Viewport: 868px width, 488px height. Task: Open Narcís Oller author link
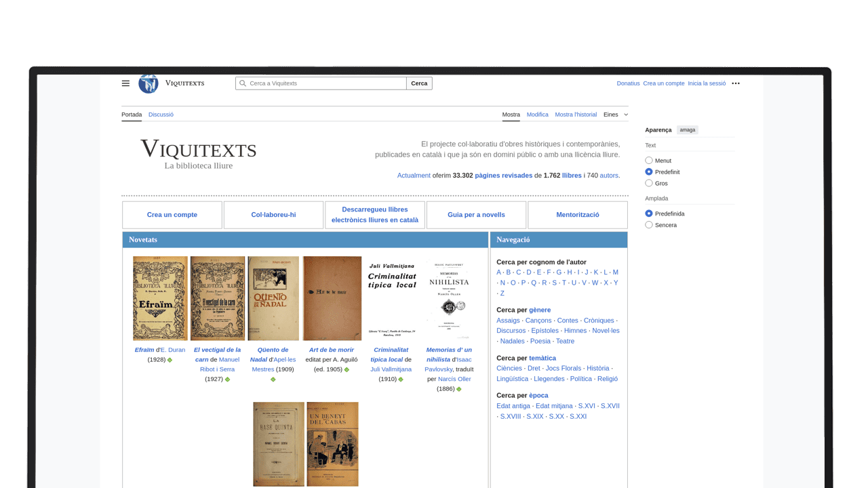pyautogui.click(x=454, y=379)
